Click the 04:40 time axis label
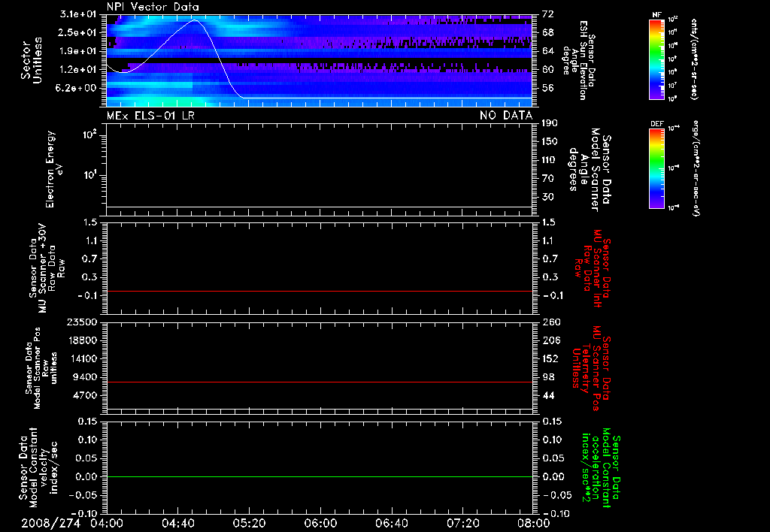This screenshot has height=532, width=770. 177,523
